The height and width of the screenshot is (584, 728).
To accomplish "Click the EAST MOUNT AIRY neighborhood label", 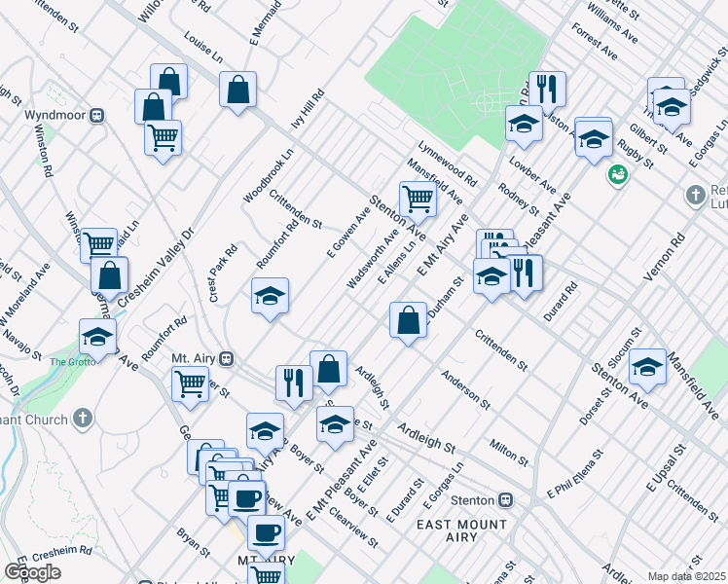I will (461, 530).
